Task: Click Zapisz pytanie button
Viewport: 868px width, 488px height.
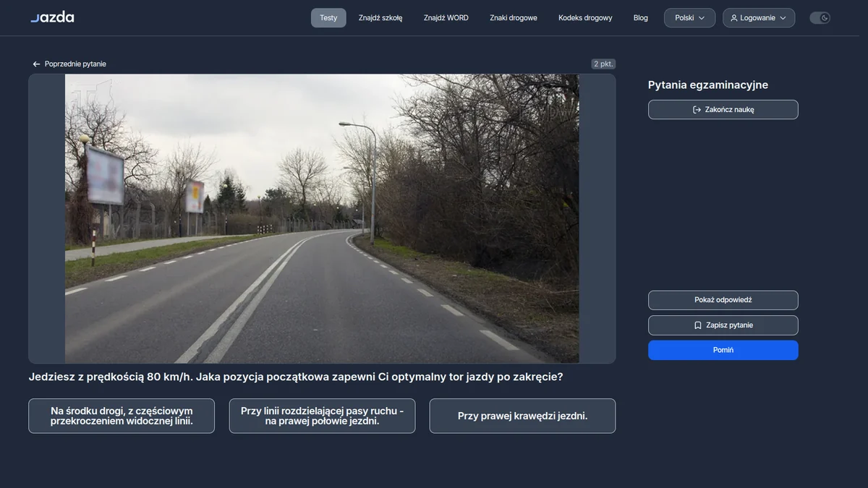Action: 723,325
